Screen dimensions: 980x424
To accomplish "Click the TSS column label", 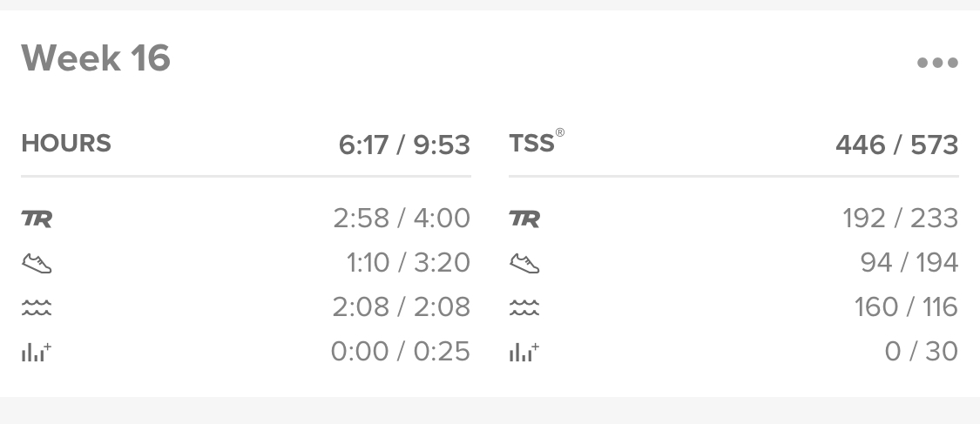I will click(537, 143).
